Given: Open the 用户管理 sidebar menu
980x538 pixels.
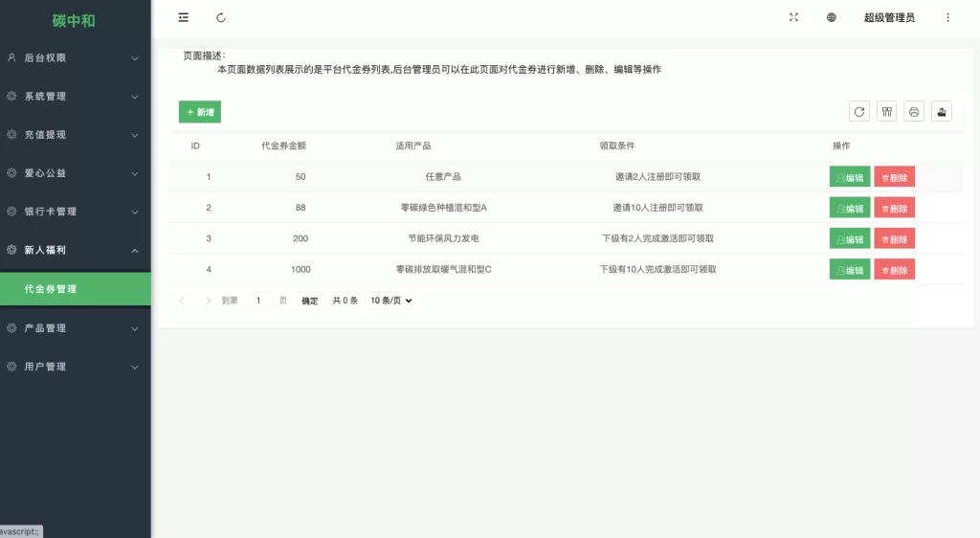Looking at the screenshot, I should coord(75,366).
